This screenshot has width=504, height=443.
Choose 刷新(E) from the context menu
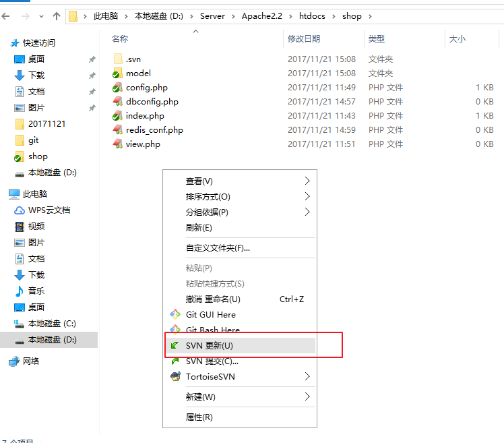click(199, 228)
